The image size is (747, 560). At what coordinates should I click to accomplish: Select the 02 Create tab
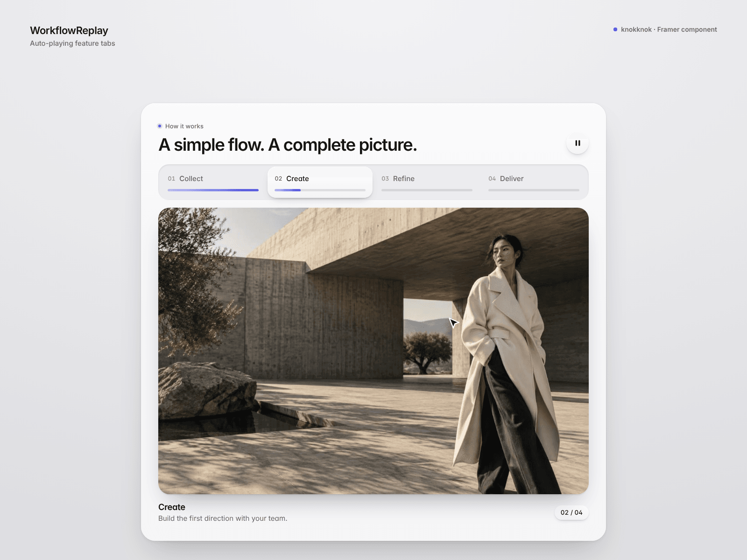tap(320, 182)
